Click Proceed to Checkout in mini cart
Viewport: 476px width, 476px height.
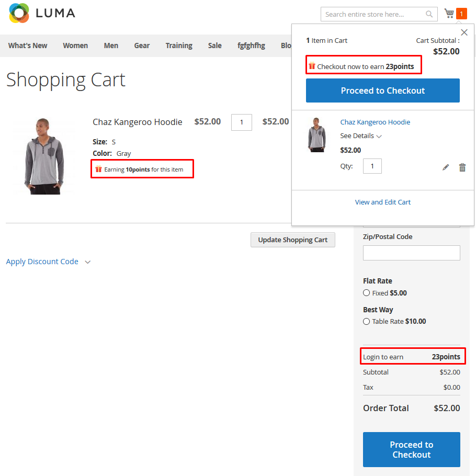[x=383, y=90]
